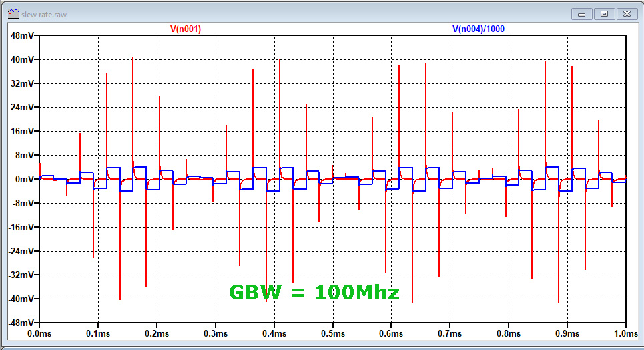
Task: Click the 40mV vertical axis label
Action: [22, 59]
